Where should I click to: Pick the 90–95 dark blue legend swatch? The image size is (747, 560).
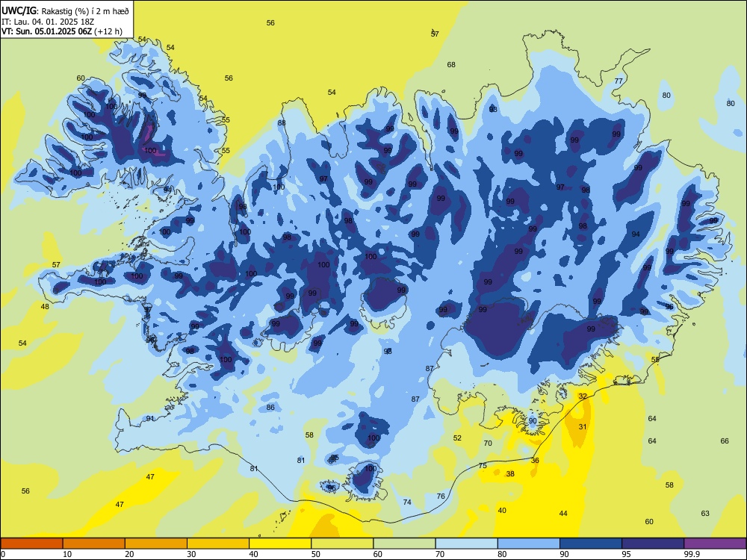(x=591, y=544)
